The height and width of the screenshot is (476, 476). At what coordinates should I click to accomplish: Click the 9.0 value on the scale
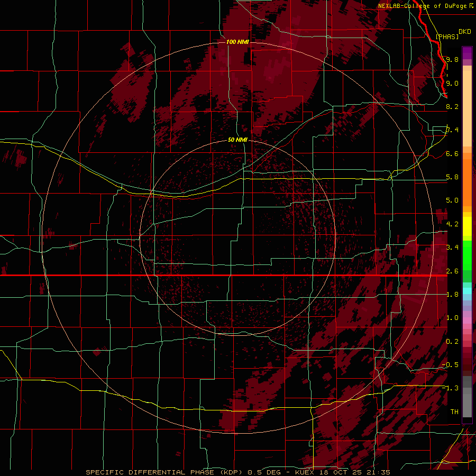(x=452, y=83)
